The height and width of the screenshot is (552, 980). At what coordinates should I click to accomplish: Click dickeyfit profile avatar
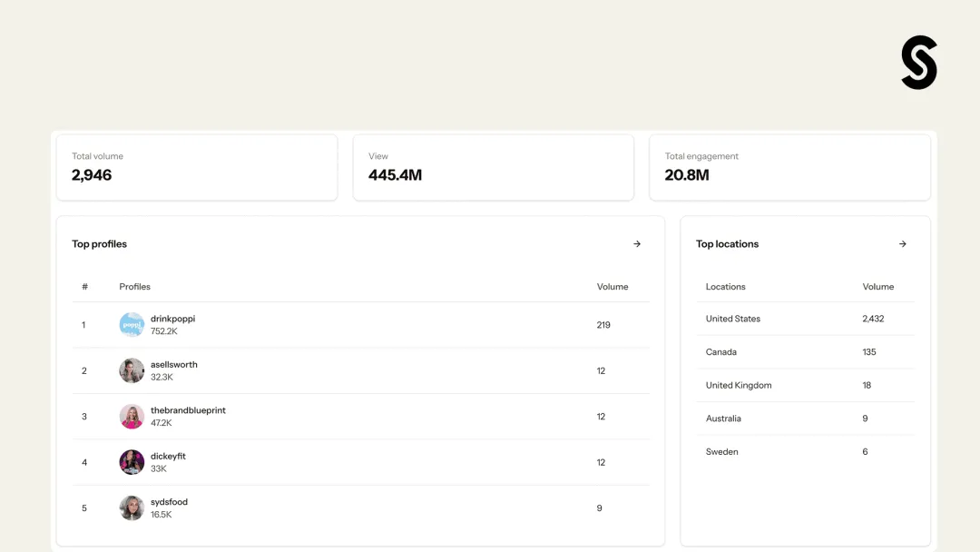132,462
